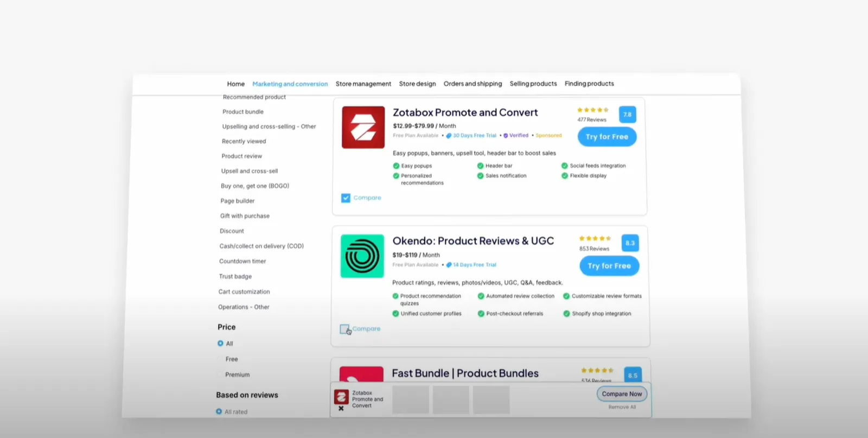The height and width of the screenshot is (438, 868).
Task: Select the Free price option
Action: (232, 359)
